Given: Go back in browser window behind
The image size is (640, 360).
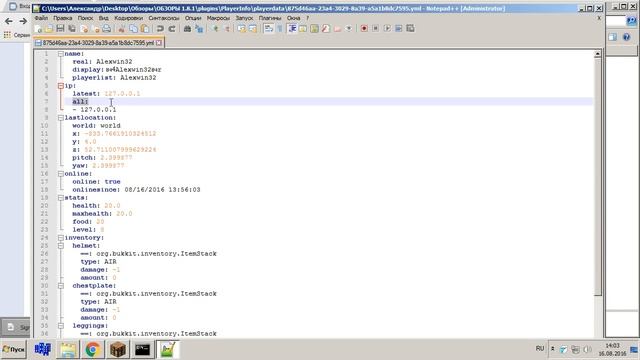Looking at the screenshot, I should point(9,21).
